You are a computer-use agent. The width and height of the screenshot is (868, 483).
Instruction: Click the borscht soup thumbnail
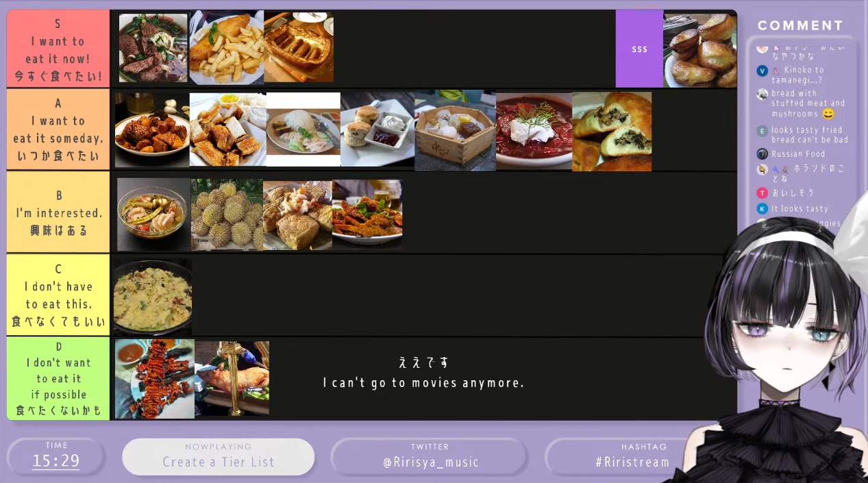click(x=534, y=131)
